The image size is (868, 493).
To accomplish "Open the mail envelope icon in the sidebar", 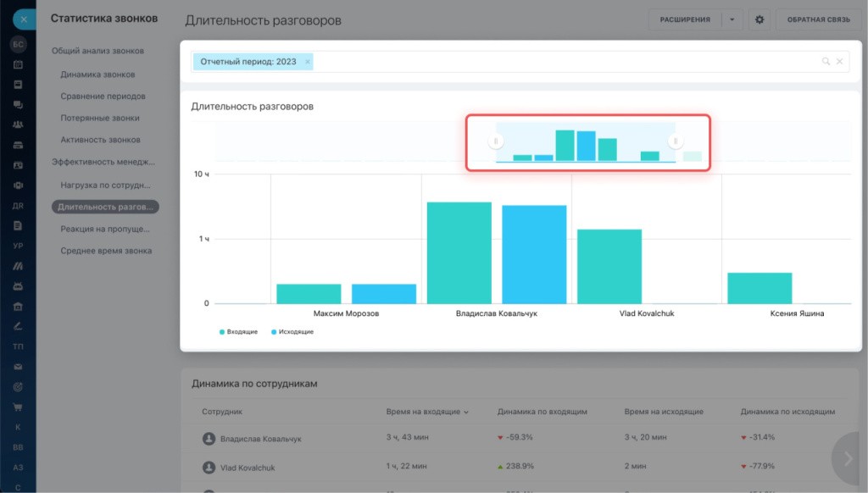I will pos(18,366).
